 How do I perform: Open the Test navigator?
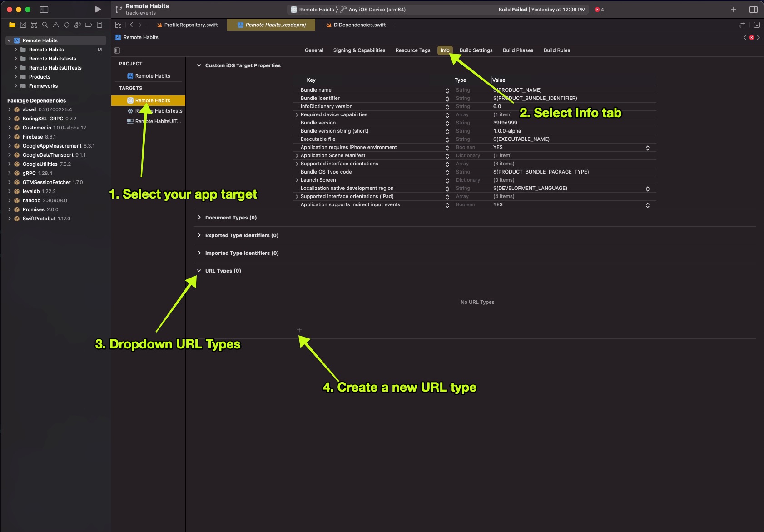pos(67,25)
